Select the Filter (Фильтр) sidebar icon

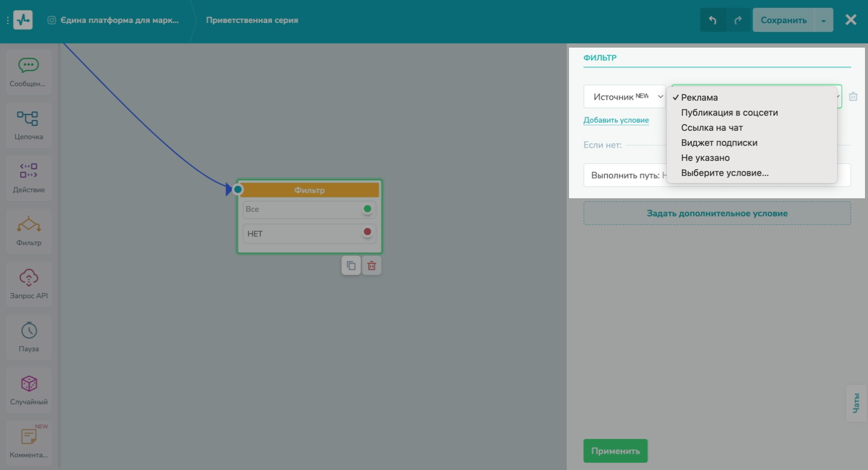click(28, 225)
